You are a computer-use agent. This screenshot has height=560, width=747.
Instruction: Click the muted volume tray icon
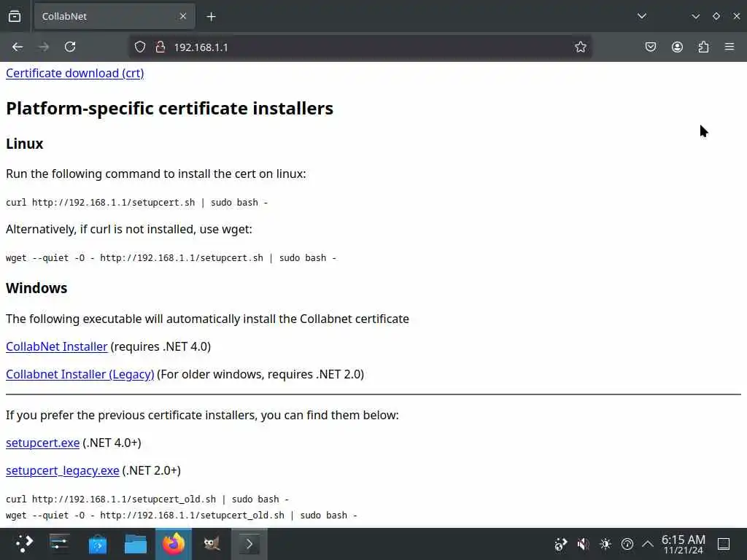pyautogui.click(x=583, y=544)
